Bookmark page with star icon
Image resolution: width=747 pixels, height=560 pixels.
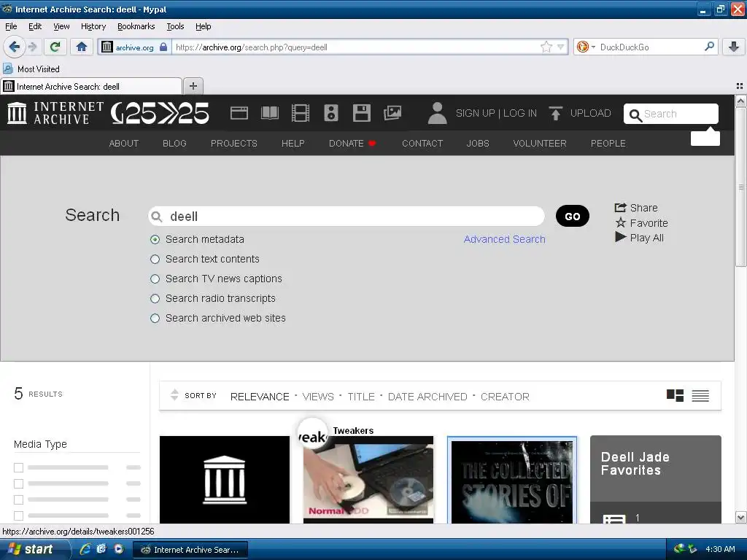(x=546, y=47)
